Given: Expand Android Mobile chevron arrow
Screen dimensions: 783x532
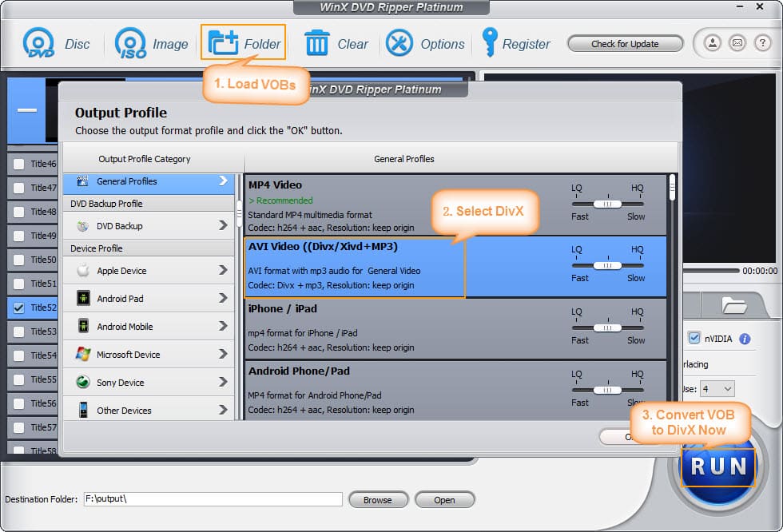Looking at the screenshot, I should click(223, 326).
